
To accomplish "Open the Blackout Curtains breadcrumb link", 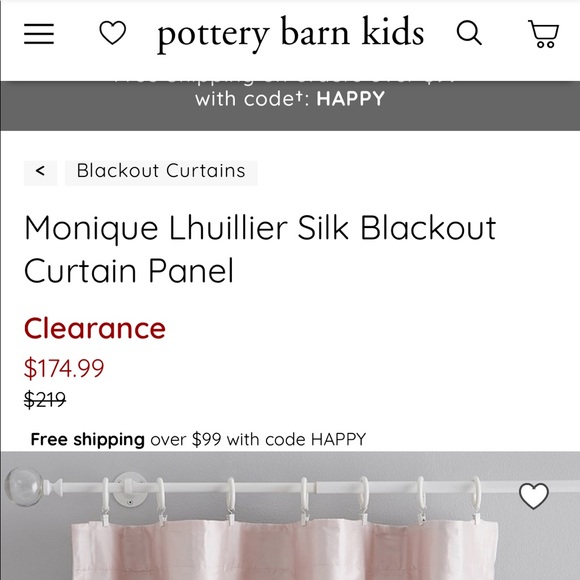I will click(x=161, y=172).
